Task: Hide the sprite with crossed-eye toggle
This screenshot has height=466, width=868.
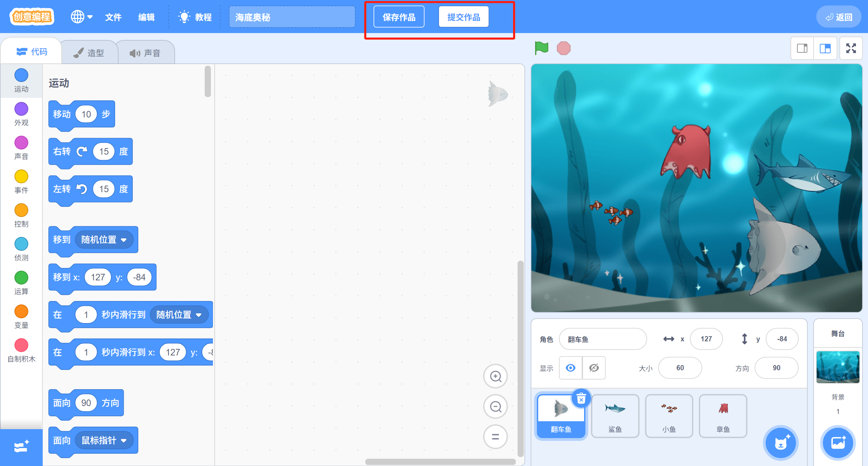Action: (594, 368)
